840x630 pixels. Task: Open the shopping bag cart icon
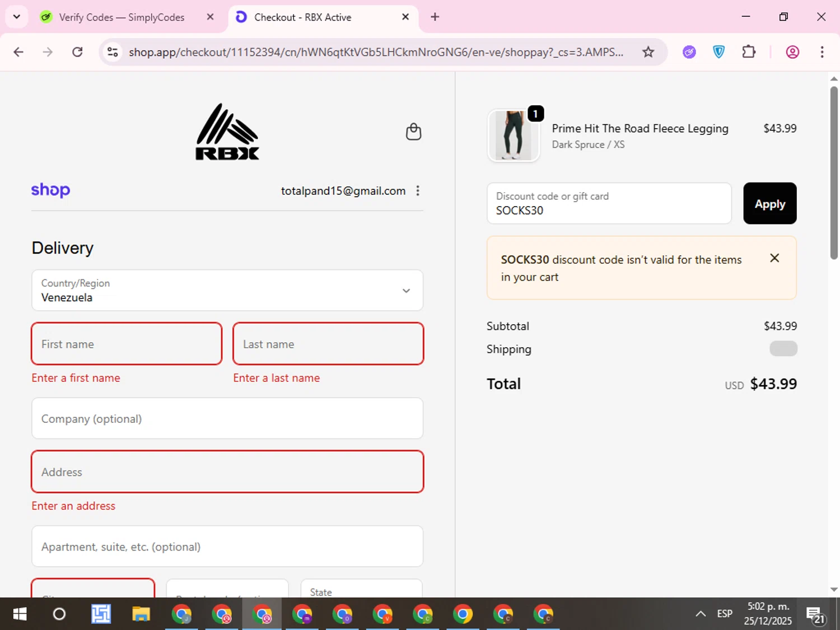tap(413, 132)
